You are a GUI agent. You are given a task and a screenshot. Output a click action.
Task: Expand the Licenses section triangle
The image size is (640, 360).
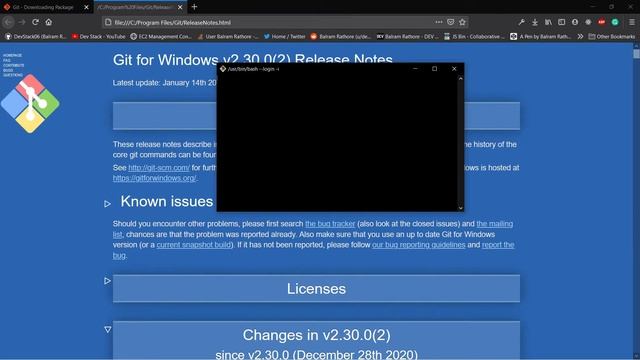click(x=107, y=280)
